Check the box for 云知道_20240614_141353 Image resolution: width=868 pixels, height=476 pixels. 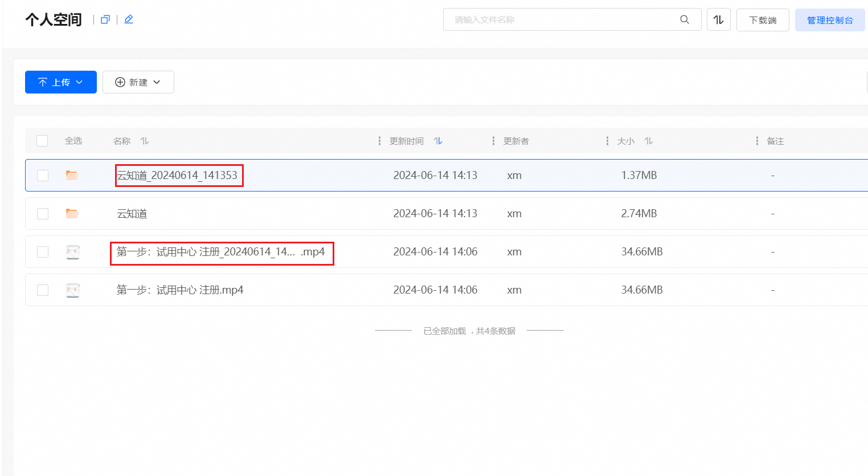43,176
